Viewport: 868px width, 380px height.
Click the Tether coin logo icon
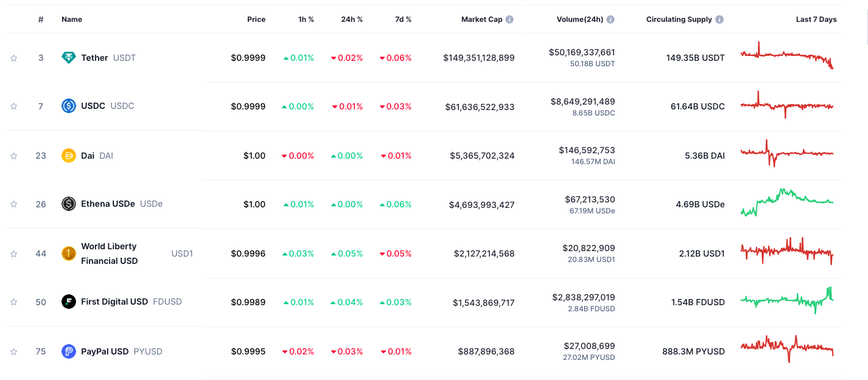[69, 58]
